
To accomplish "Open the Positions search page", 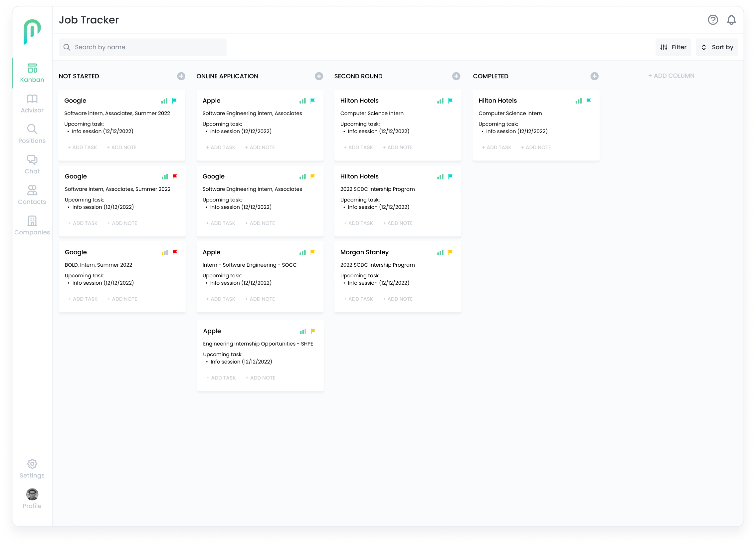I will coord(32,134).
